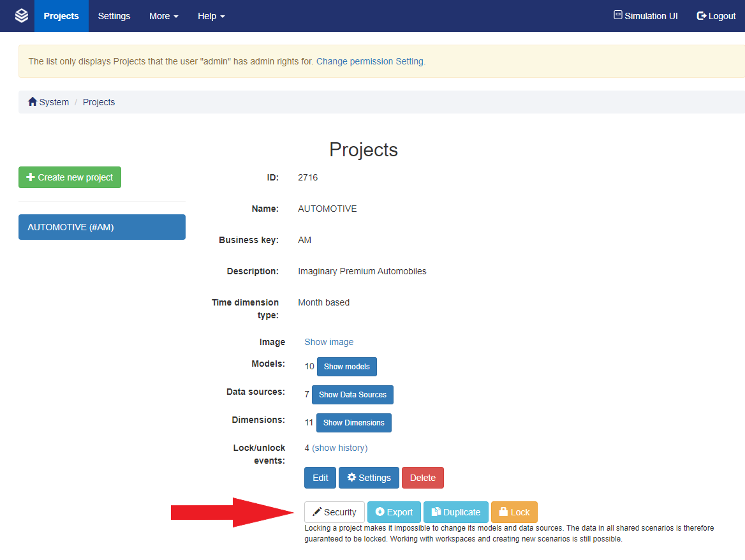Go to Settings in top navigation
Screen dimensions: 745x560
pyautogui.click(x=114, y=16)
